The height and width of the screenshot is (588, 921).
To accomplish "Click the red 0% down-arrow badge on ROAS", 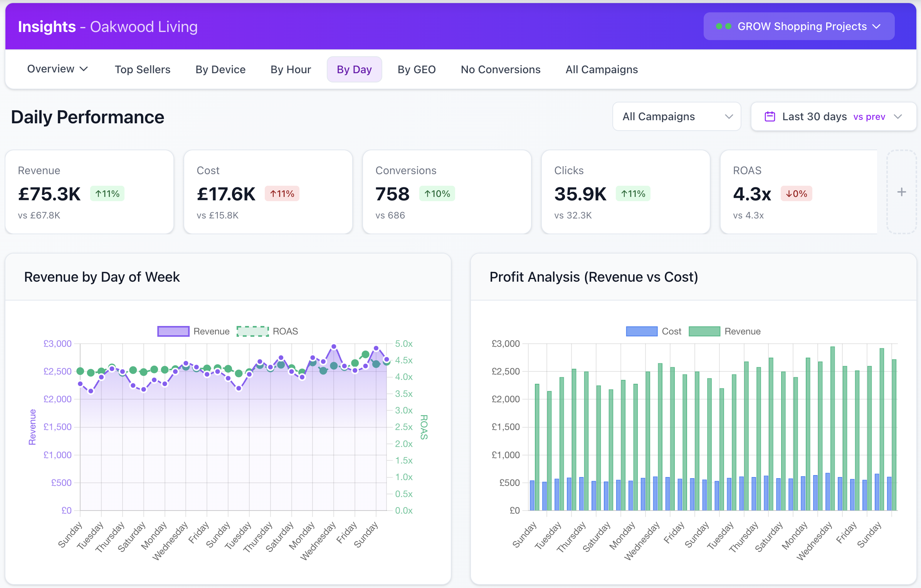I will 796,193.
